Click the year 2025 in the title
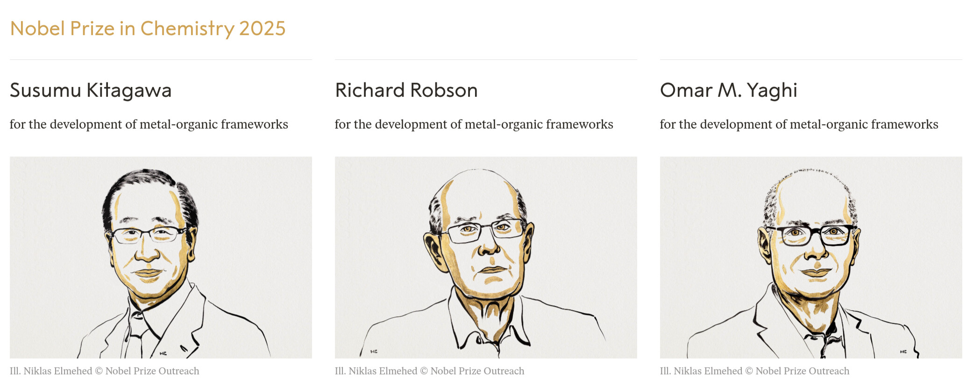 coord(262,29)
